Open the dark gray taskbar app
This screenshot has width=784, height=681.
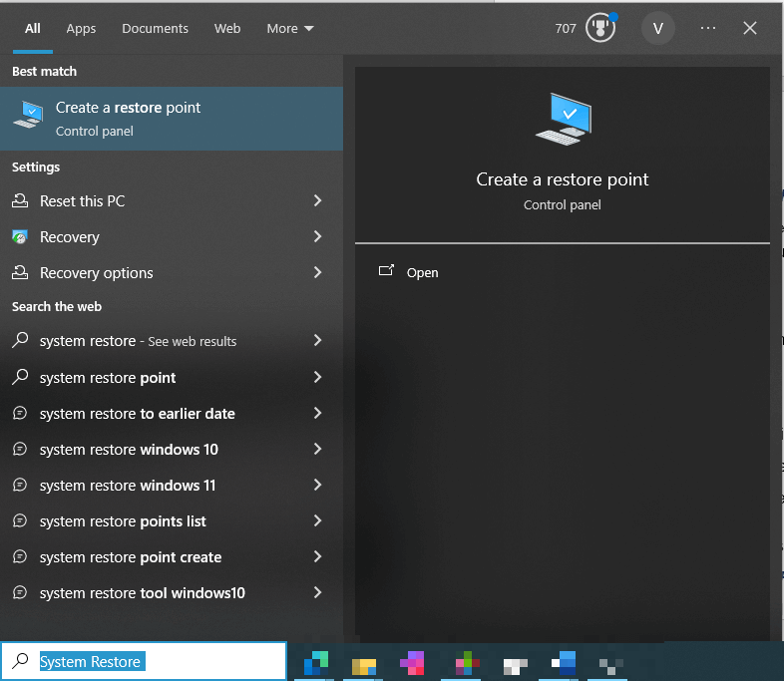click(611, 667)
